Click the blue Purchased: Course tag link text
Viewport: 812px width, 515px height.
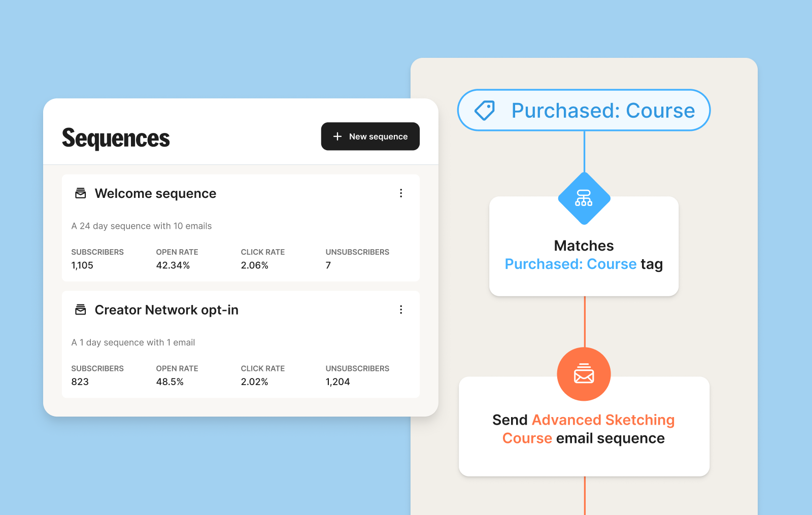point(570,264)
